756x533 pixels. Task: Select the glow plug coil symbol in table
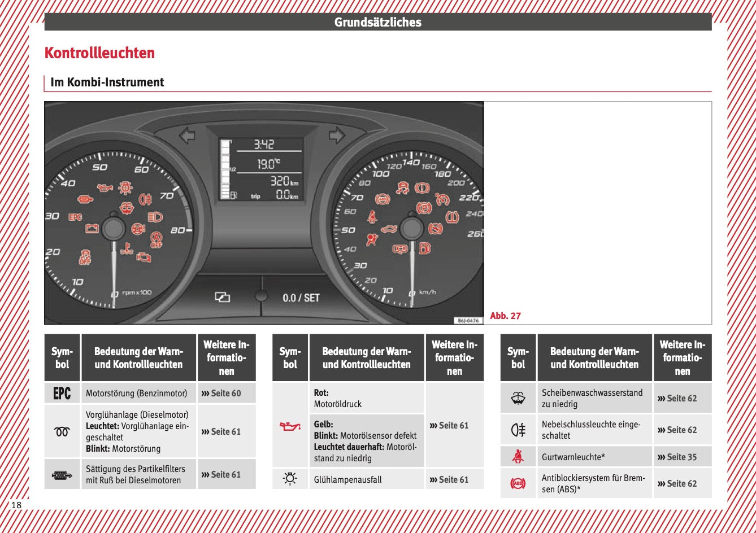(62, 431)
